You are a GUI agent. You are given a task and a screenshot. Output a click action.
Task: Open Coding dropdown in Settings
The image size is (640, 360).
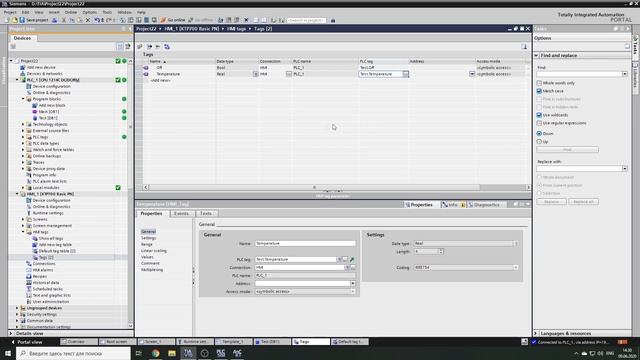click(516, 267)
